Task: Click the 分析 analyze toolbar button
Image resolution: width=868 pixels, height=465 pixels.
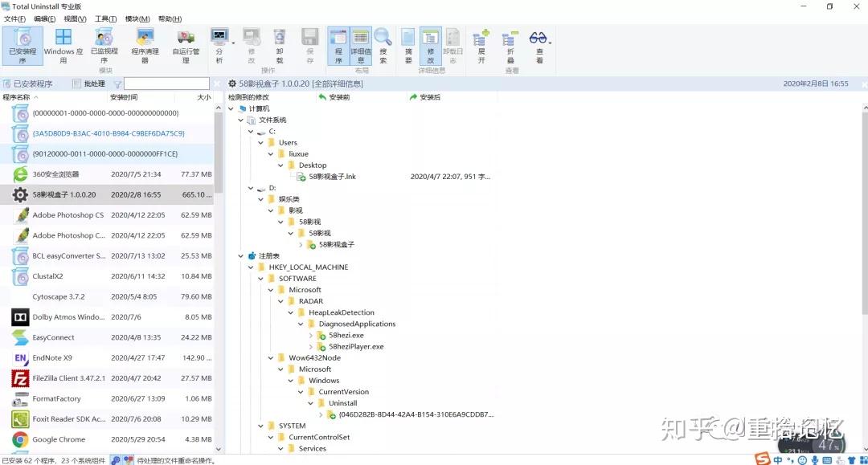Action: tap(219, 47)
